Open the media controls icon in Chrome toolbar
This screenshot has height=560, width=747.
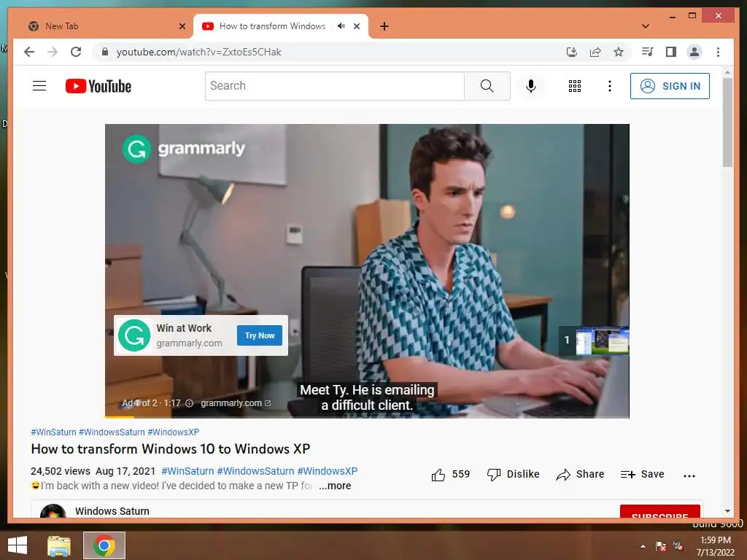647,52
